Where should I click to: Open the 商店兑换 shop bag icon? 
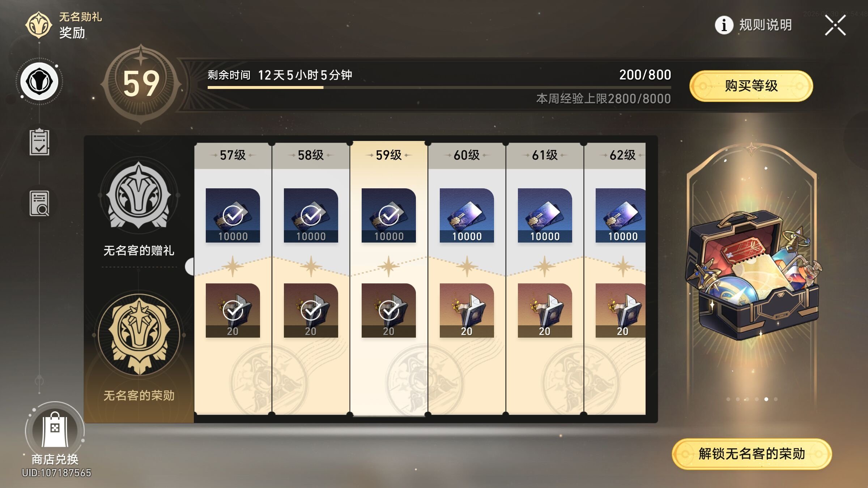[x=55, y=430]
